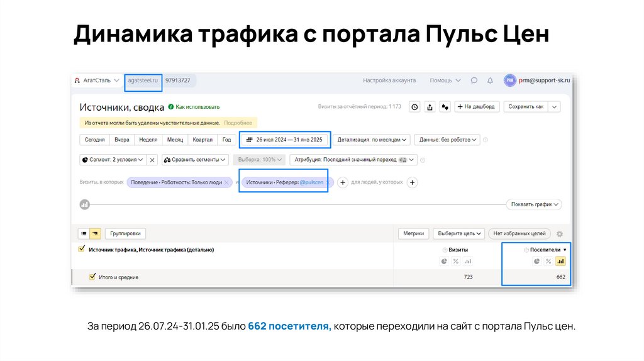The width and height of the screenshot is (644, 361).
Task: Toggle the 'Источник трафика' header checkbox
Action: tap(82, 249)
